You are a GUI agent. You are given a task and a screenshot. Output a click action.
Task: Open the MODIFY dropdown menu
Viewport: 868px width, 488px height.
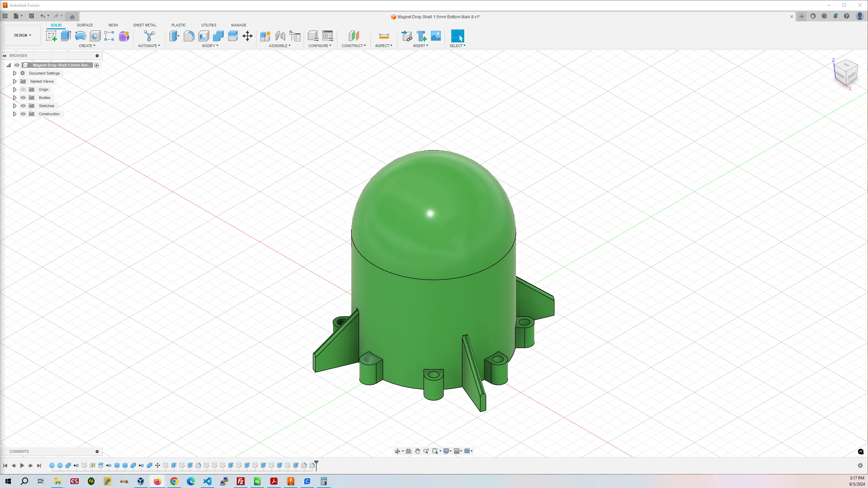pyautogui.click(x=210, y=46)
